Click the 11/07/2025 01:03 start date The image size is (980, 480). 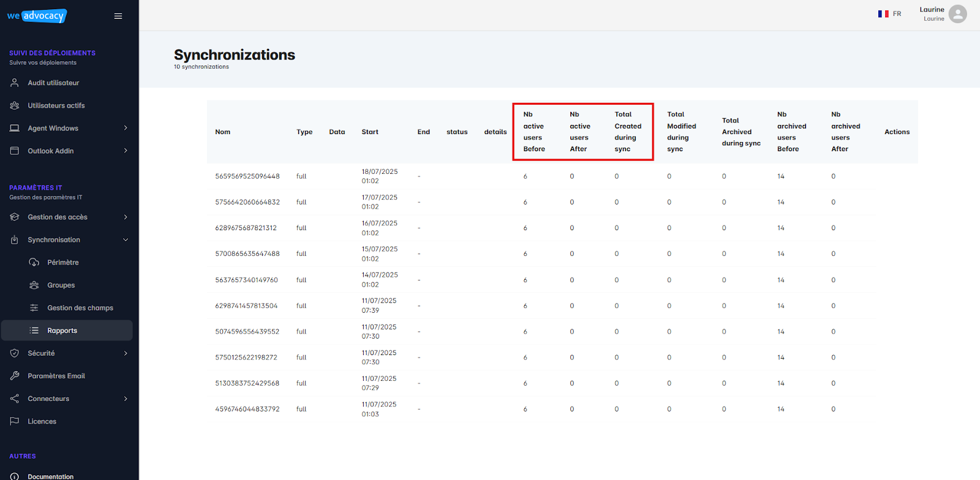tap(379, 409)
